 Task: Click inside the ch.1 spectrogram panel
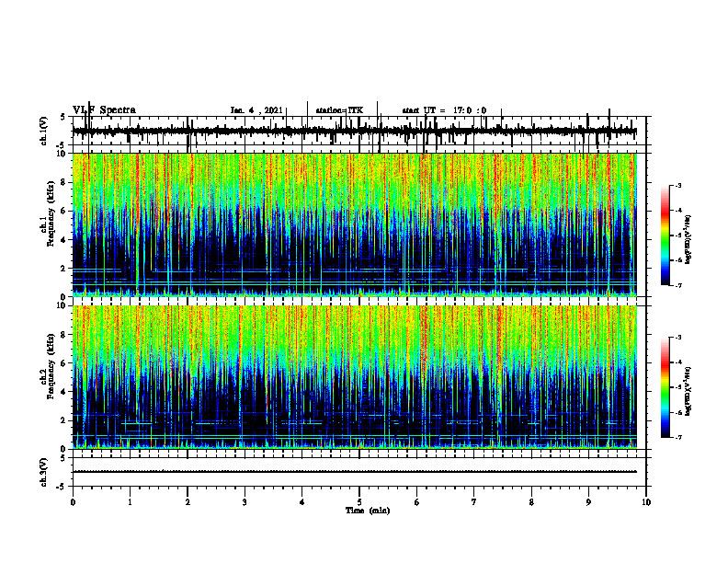[x=354, y=224]
